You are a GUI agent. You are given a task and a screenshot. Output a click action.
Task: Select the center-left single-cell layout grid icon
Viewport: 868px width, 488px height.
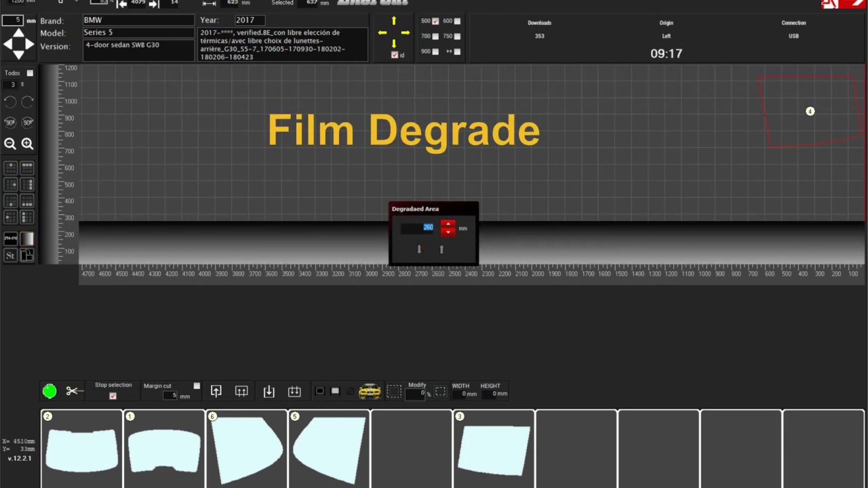click(11, 217)
